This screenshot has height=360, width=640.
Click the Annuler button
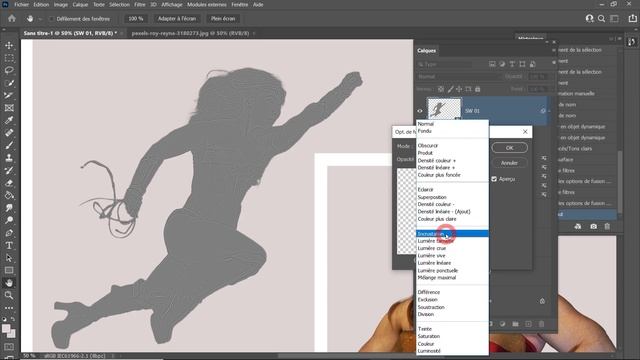[509, 163]
